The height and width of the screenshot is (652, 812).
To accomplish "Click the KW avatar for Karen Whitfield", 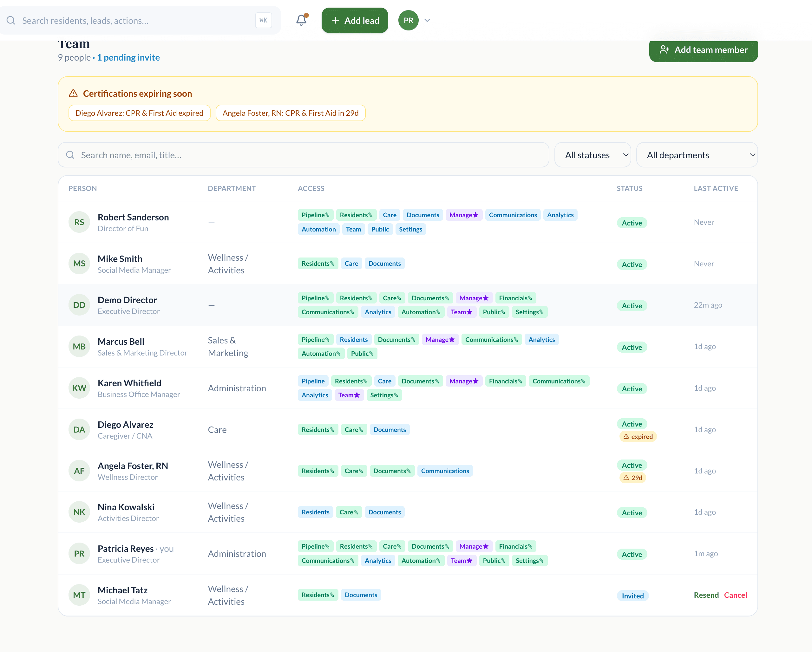I will tap(79, 388).
